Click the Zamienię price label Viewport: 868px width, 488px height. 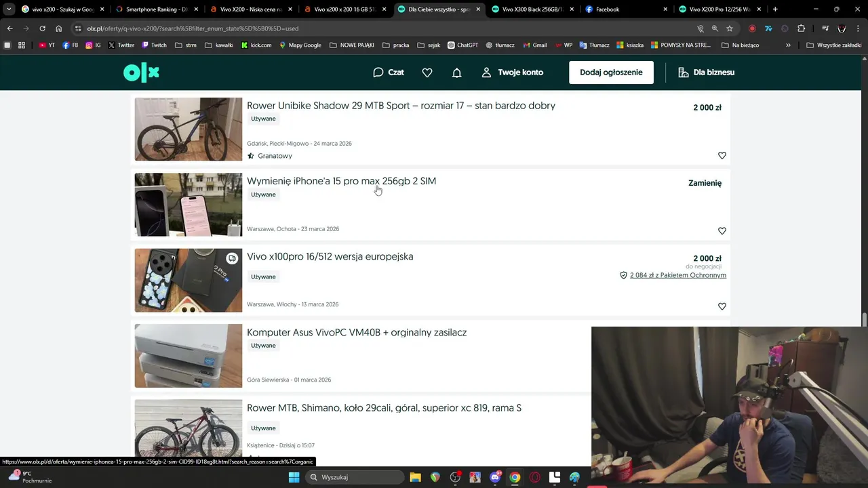coord(705,183)
